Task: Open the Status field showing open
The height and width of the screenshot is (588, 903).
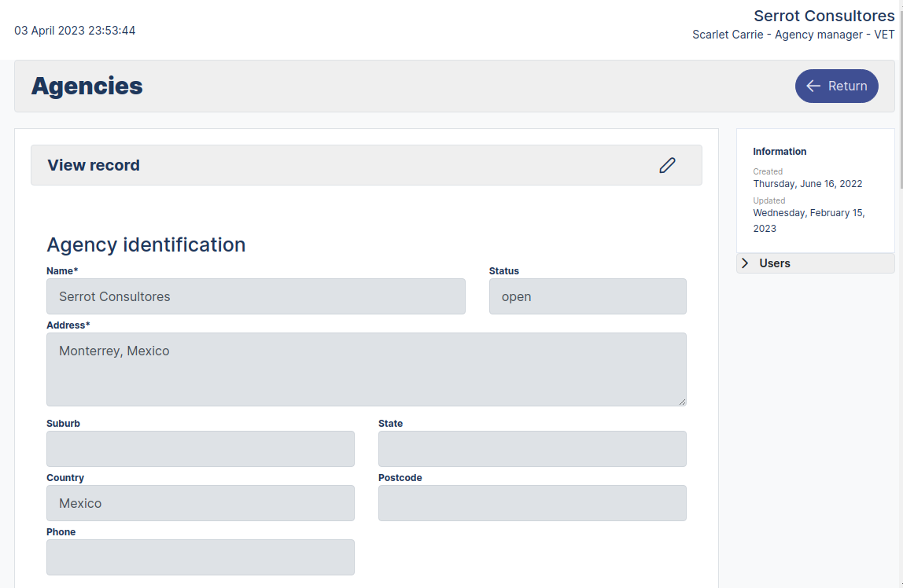Action: coord(588,296)
